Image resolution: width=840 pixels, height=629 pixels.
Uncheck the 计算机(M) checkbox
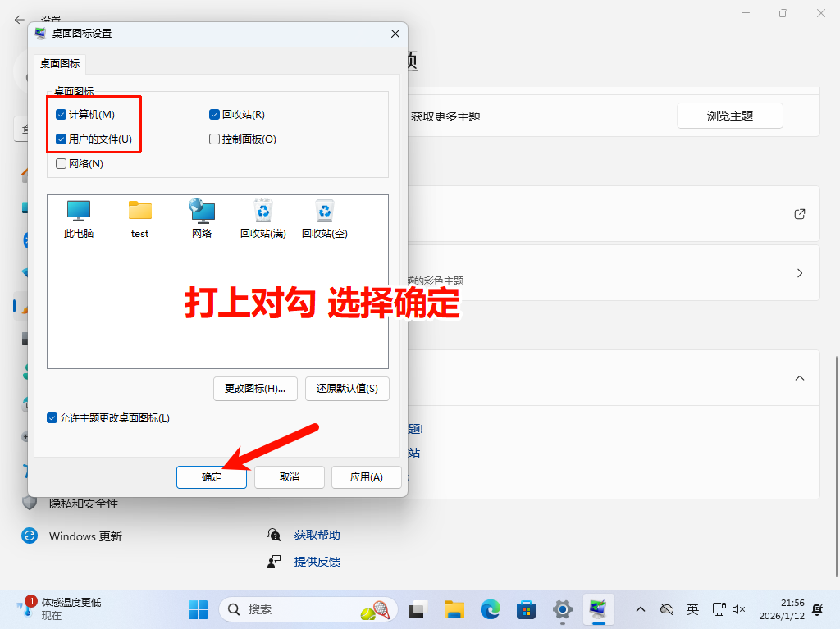62,115
